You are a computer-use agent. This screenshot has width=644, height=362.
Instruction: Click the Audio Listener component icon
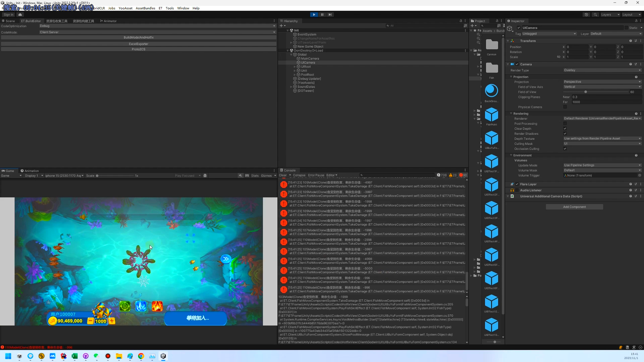pos(513,190)
